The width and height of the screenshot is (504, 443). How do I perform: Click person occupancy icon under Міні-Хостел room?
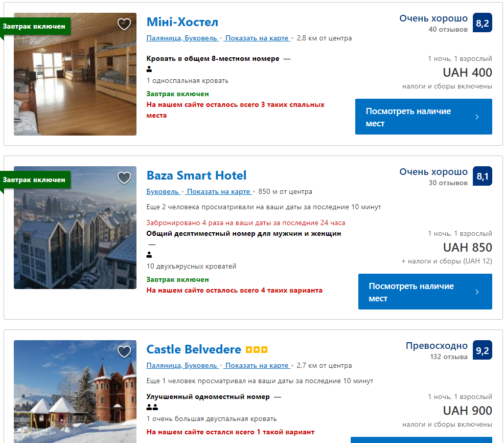pos(149,69)
